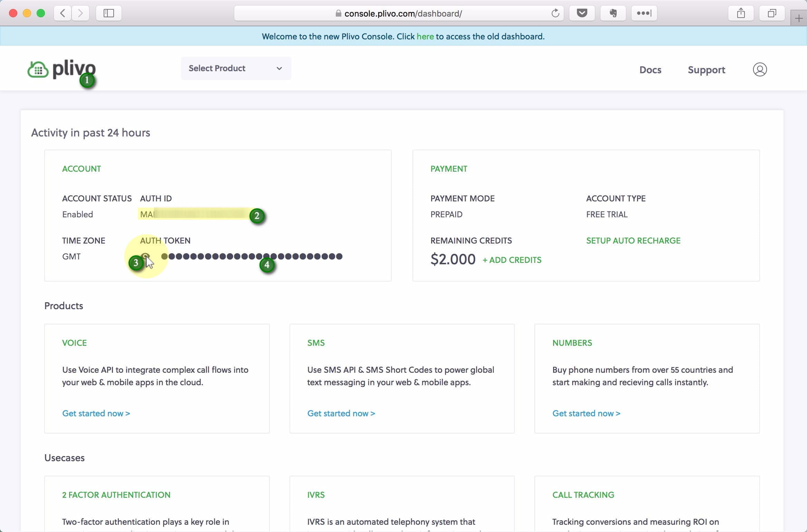Click Get started now under VOICE

point(96,413)
